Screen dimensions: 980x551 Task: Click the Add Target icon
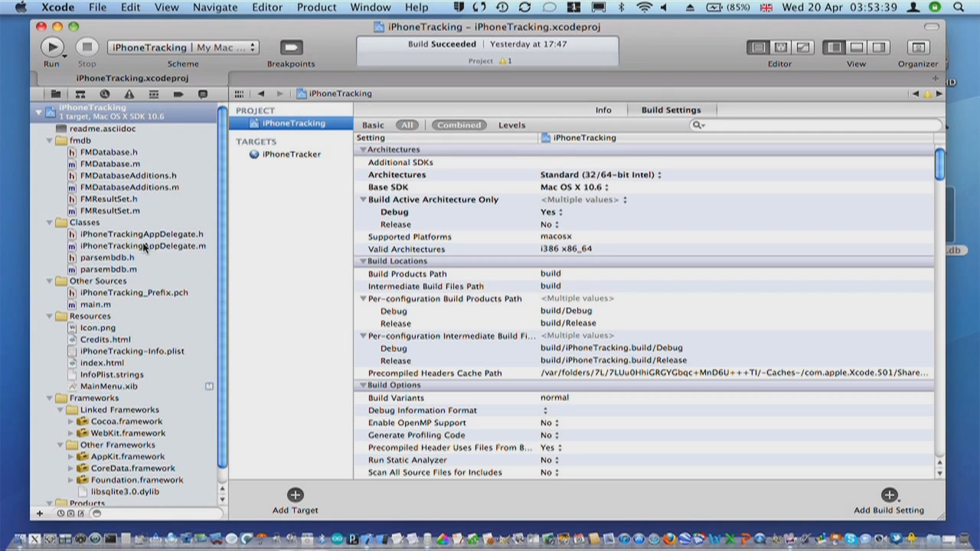tap(295, 495)
